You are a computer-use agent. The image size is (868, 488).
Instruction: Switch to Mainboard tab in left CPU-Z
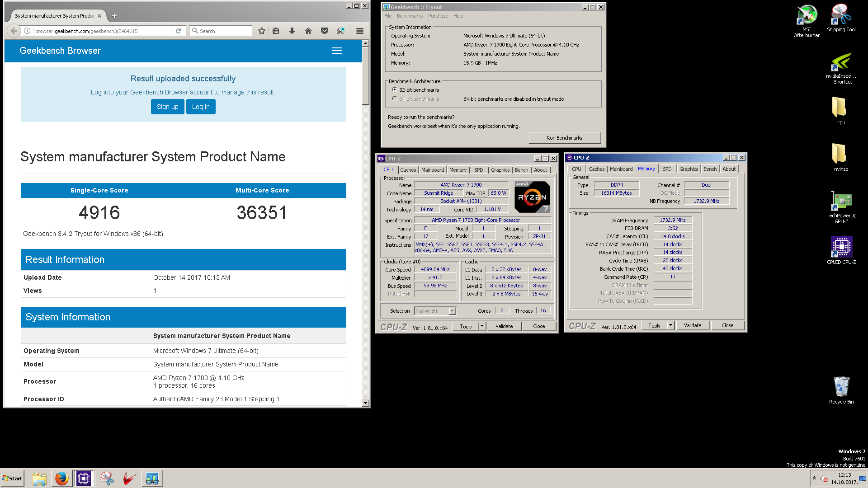pos(433,170)
